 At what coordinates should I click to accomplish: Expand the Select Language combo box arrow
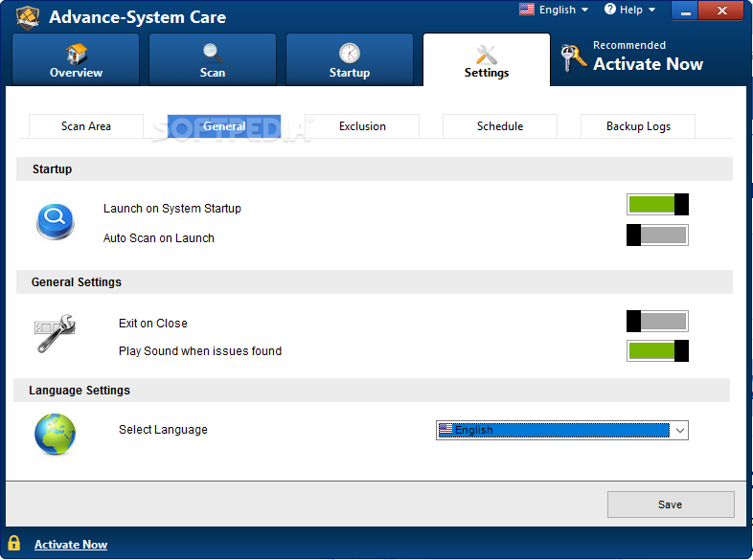tap(680, 430)
